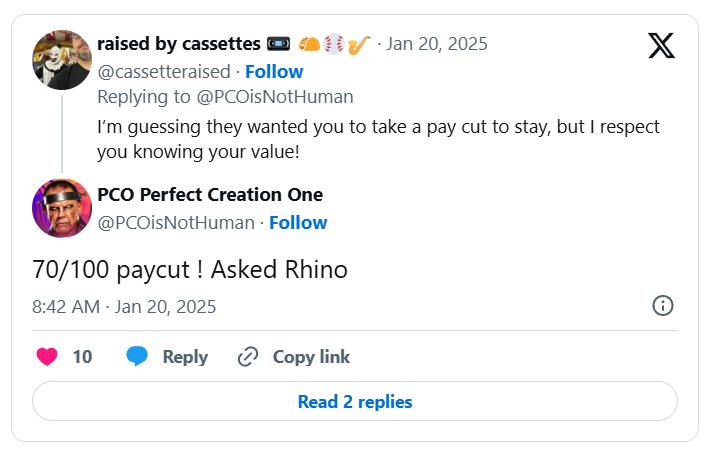Click the blue Reply speech bubble icon

(x=138, y=357)
